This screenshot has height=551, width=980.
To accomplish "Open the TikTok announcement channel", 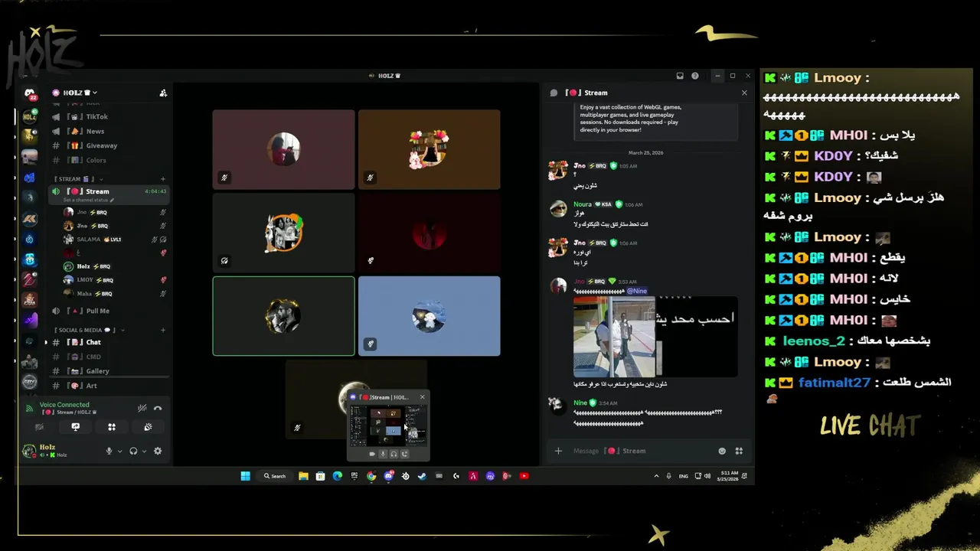I will pos(109,116).
